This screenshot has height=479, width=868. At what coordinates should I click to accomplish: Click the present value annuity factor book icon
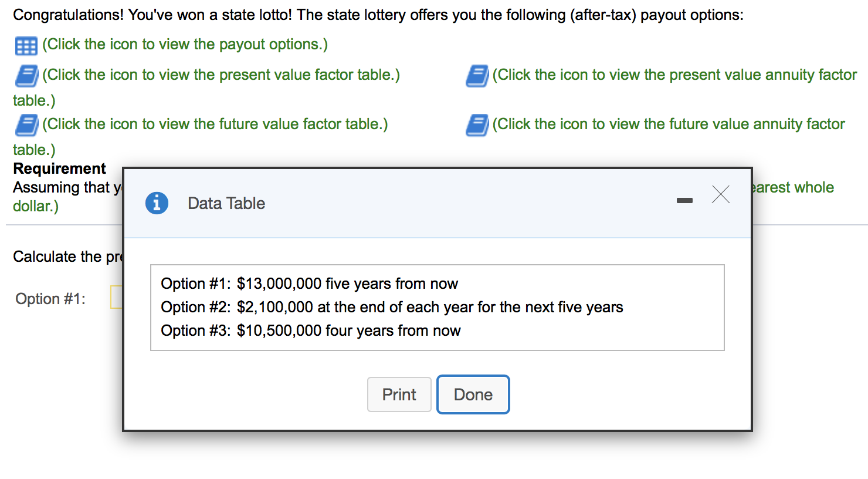tap(477, 76)
